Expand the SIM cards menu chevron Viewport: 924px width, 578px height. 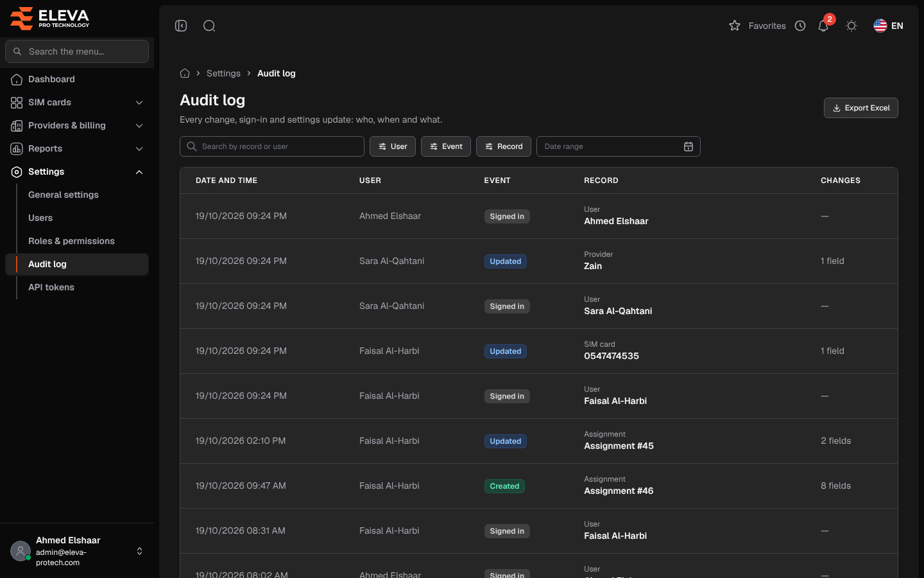[139, 103]
